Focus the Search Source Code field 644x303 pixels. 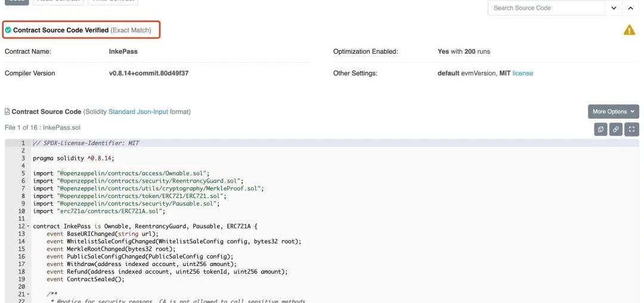click(x=547, y=8)
